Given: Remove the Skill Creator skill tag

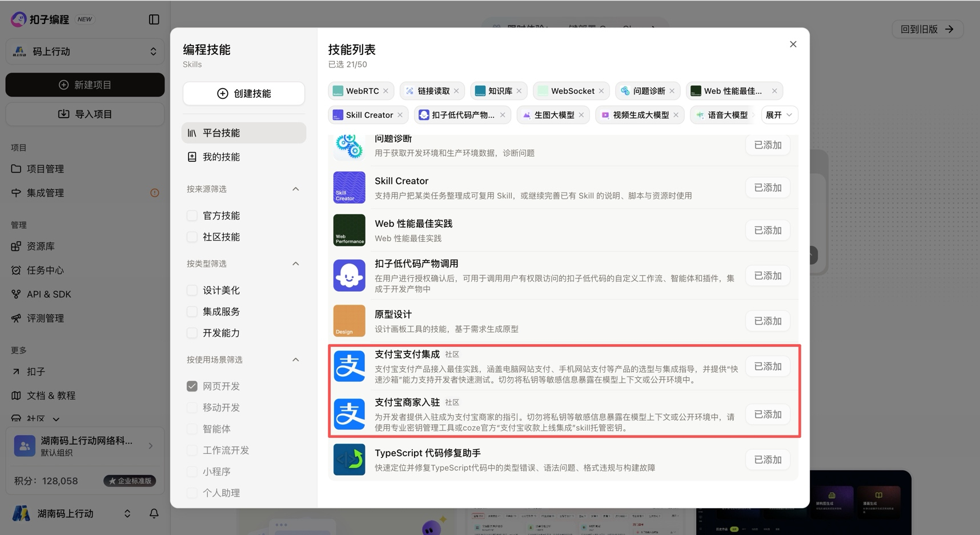Looking at the screenshot, I should [x=400, y=115].
